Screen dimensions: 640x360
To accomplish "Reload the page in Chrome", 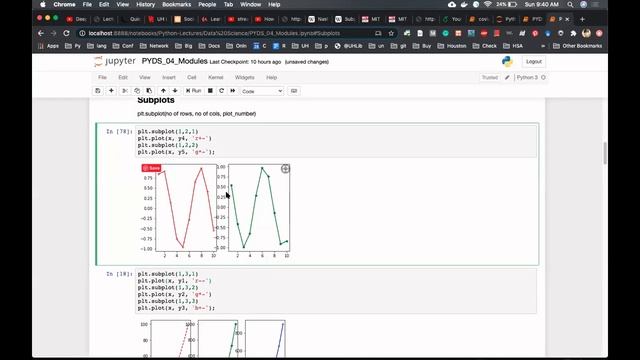I will pyautogui.click(x=66, y=33).
